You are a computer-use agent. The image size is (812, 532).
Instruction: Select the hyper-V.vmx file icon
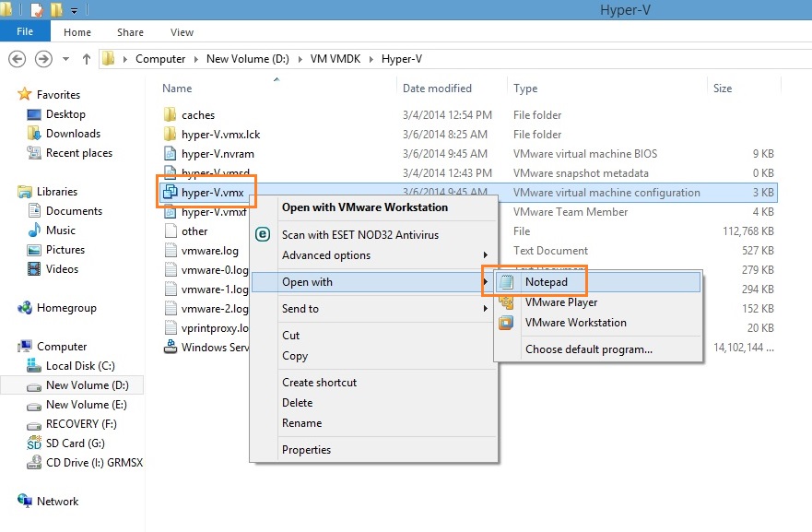[x=170, y=192]
